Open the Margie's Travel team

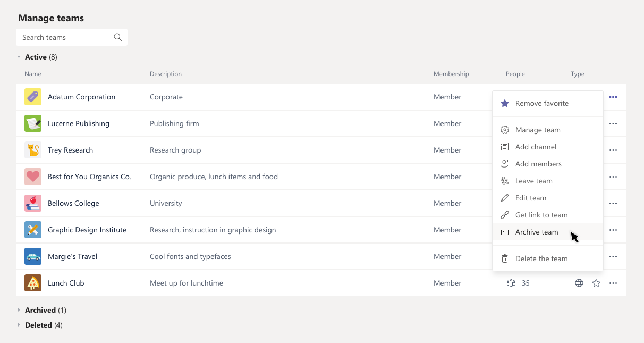72,256
